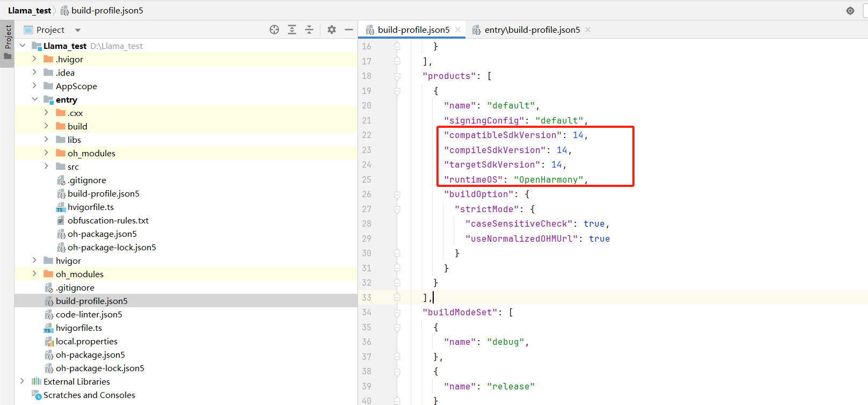Click the Expand All icon in Project panel

click(x=292, y=30)
